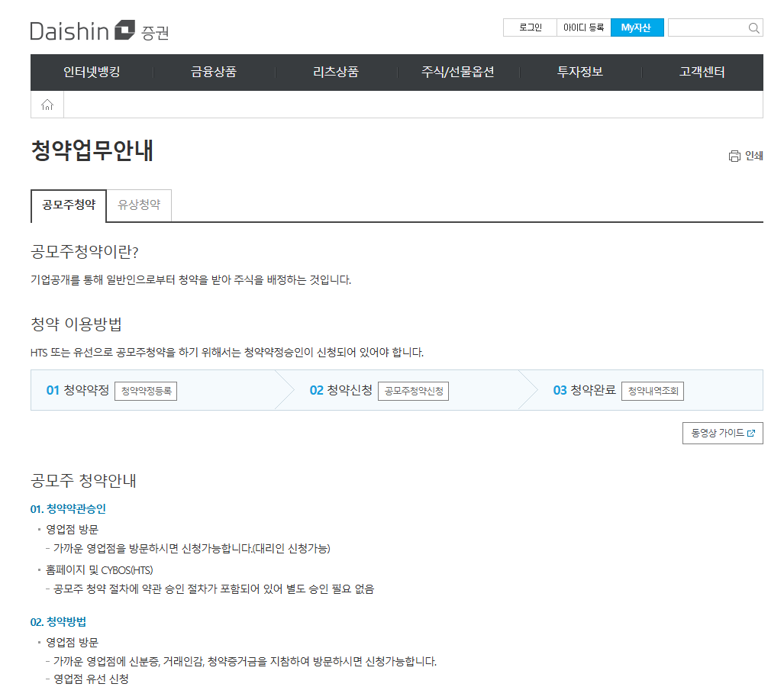
Task: Select the 공모주청약 tab
Action: [x=68, y=206]
